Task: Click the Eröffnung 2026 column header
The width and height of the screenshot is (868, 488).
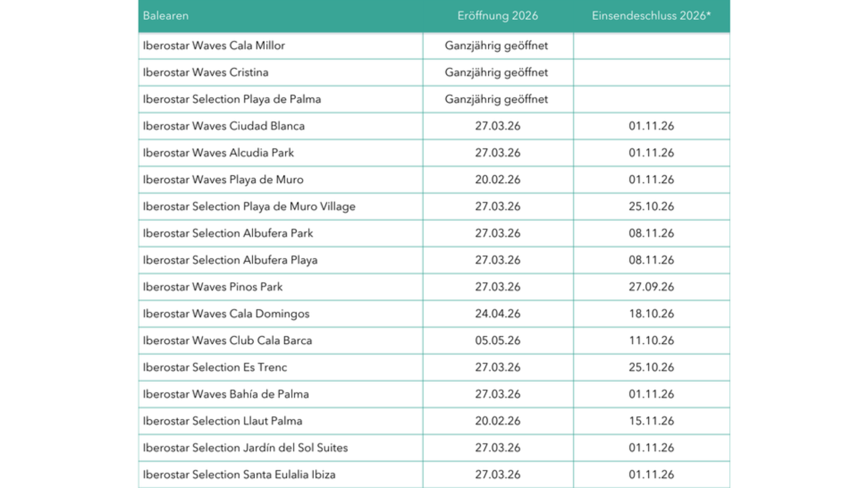Action: [x=497, y=16]
